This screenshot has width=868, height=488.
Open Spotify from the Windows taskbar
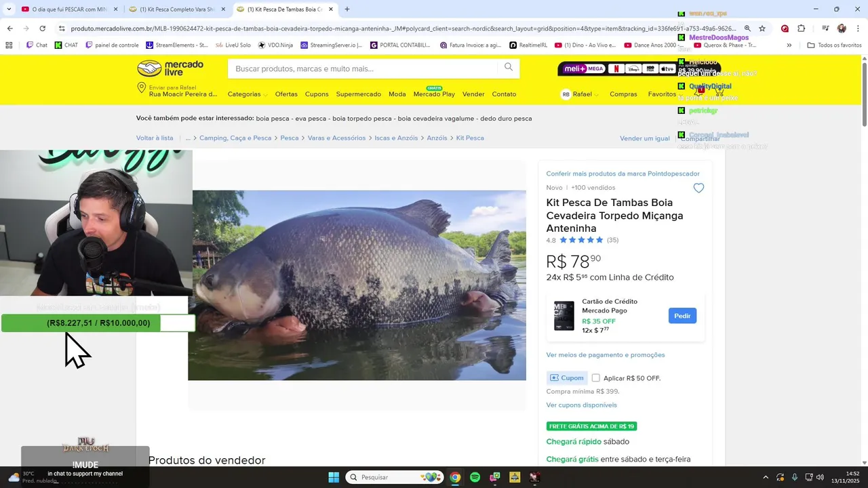pos(475,477)
